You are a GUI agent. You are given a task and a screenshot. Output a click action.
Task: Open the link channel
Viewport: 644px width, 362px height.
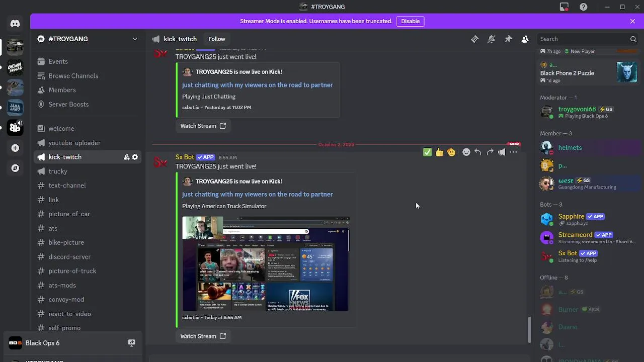click(x=88, y=200)
